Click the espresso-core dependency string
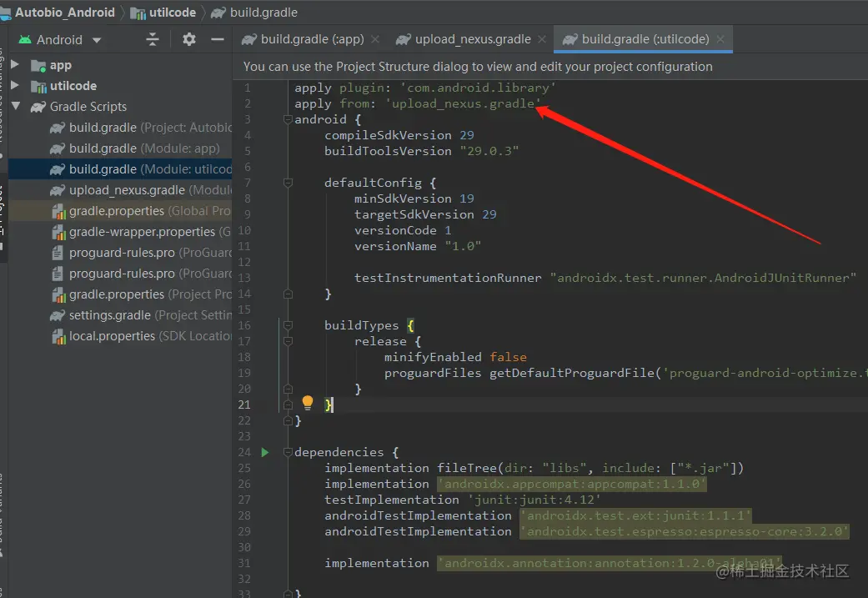The image size is (868, 598). [685, 531]
